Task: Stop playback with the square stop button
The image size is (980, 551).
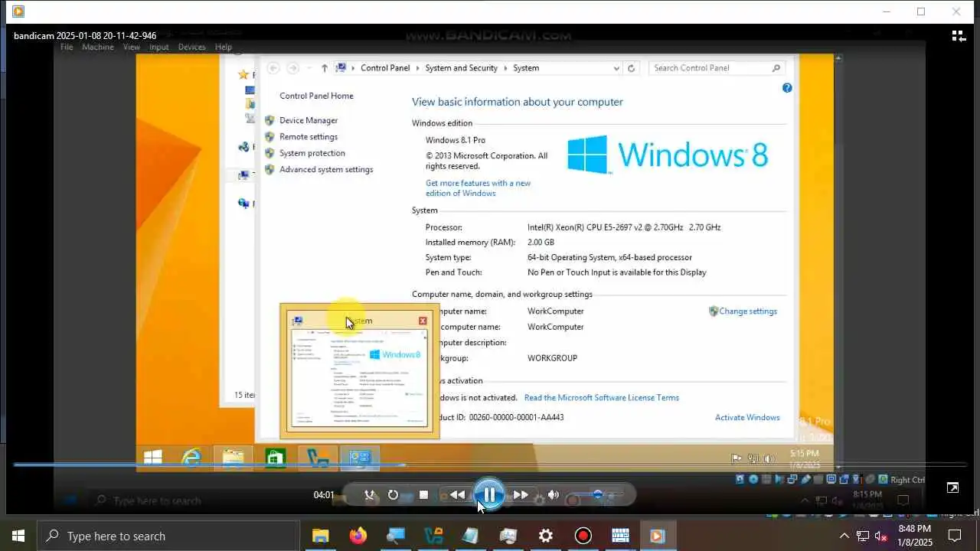Action: (x=423, y=495)
